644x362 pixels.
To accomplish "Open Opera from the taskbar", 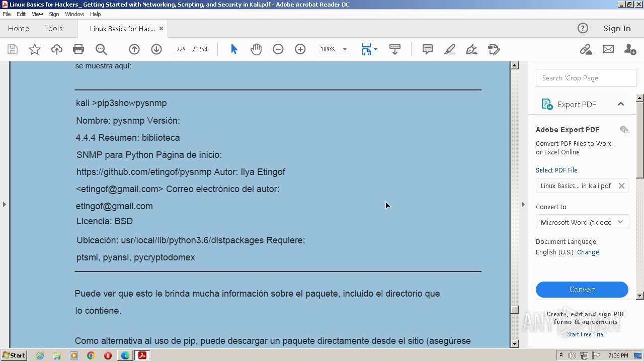I will pyautogui.click(x=108, y=355).
